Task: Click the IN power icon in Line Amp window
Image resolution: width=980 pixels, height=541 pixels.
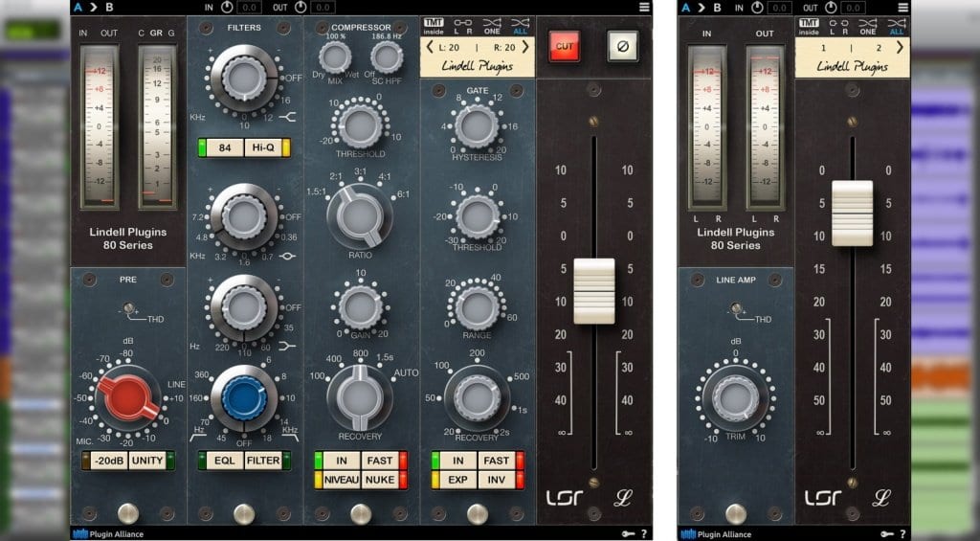Action: 758,8
